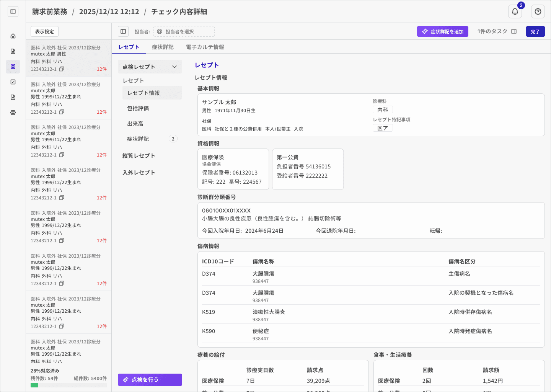Open the help question-mark icon
Image resolution: width=551 pixels, height=392 pixels.
click(x=538, y=11)
